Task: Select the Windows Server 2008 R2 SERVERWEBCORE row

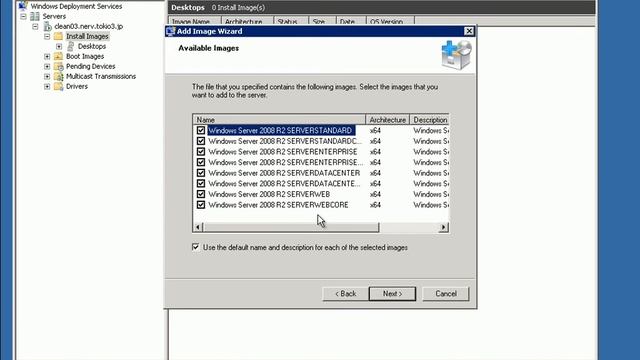Action: 278,205
